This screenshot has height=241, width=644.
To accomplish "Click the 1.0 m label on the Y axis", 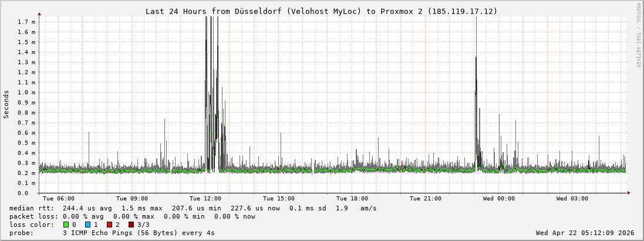I will (x=27, y=92).
